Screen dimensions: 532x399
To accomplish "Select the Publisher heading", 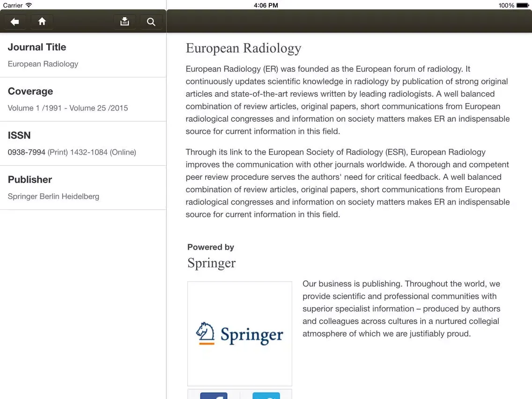I will point(30,179).
